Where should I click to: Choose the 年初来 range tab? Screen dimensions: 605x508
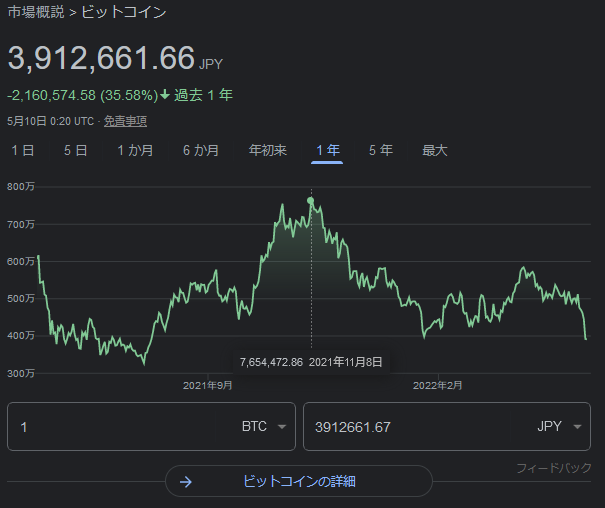(267, 150)
